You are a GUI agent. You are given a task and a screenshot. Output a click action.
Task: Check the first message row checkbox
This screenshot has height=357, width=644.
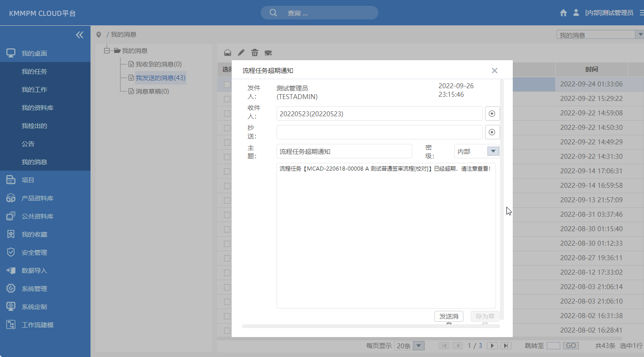[227, 84]
